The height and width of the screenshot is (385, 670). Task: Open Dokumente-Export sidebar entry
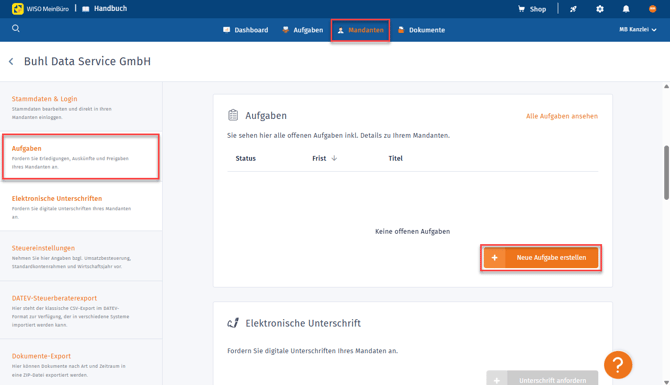[81, 363]
